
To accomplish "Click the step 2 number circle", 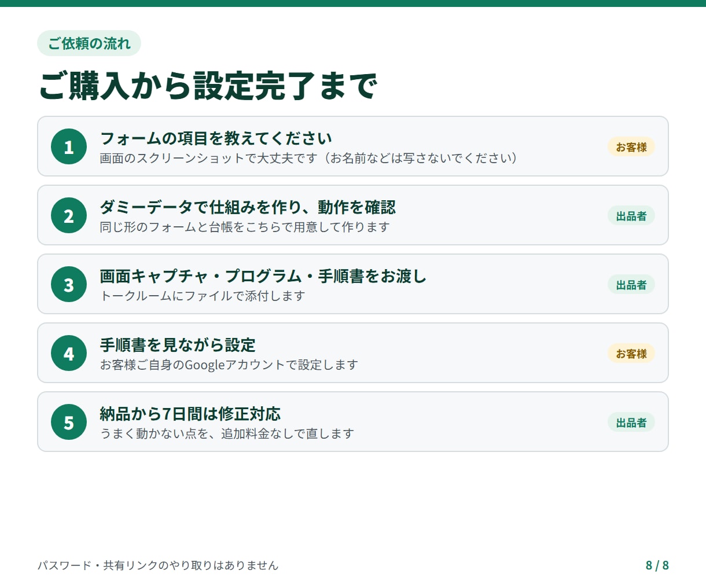I will tap(69, 215).
